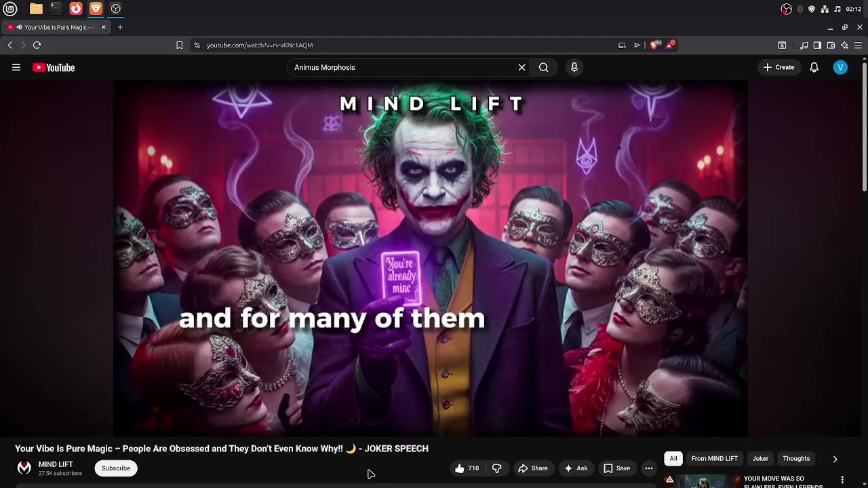Reload the current page

[x=37, y=45]
